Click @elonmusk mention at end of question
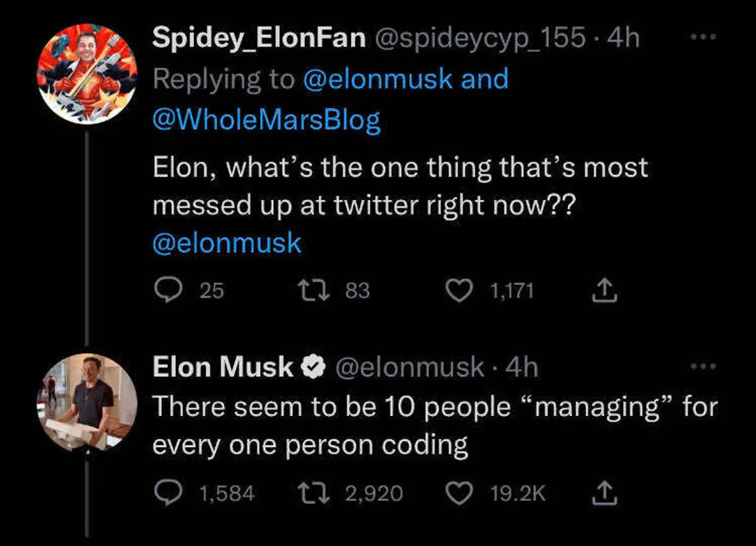The image size is (756, 546). 227,243
